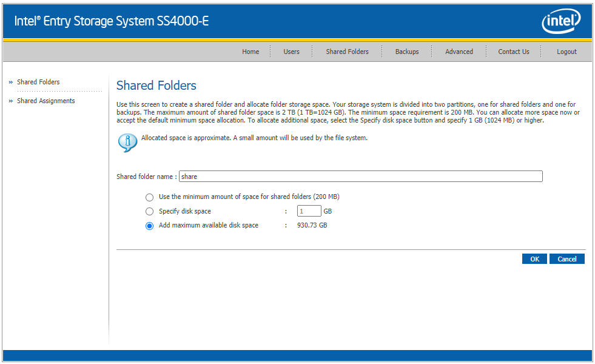Choose the Specify disk space radio button
Image resolution: width=595 pixels, height=364 pixels.
[150, 211]
